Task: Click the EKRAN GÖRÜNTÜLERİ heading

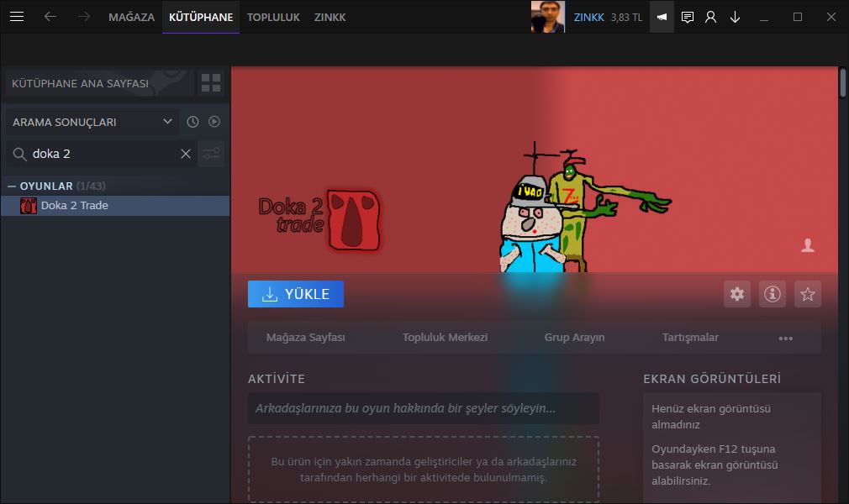Action: 712,379
